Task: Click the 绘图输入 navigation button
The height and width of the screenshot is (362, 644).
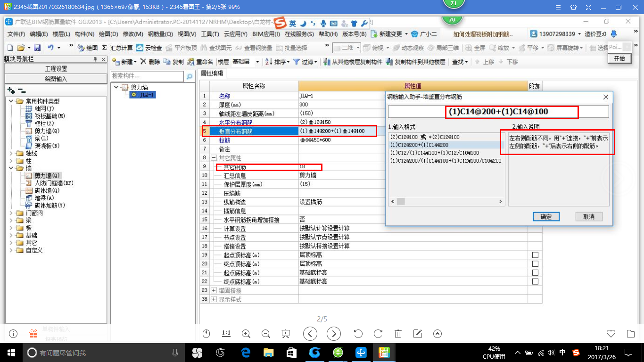Action: [56, 79]
